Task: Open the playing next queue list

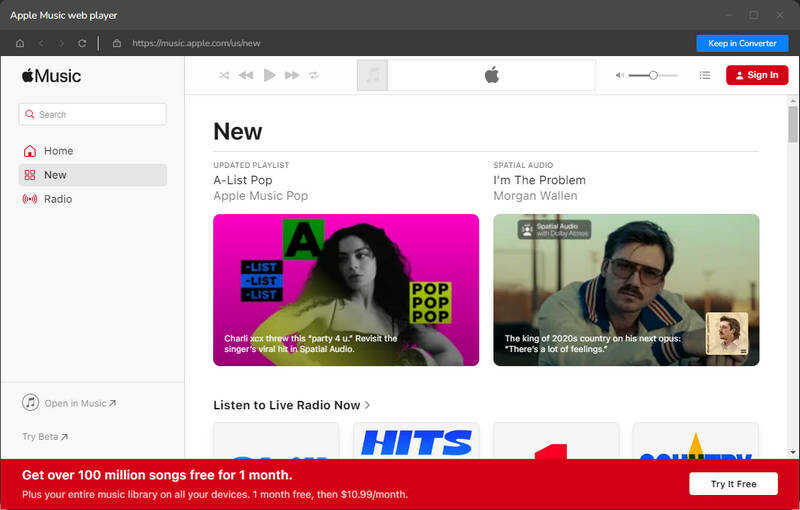Action: (705, 75)
